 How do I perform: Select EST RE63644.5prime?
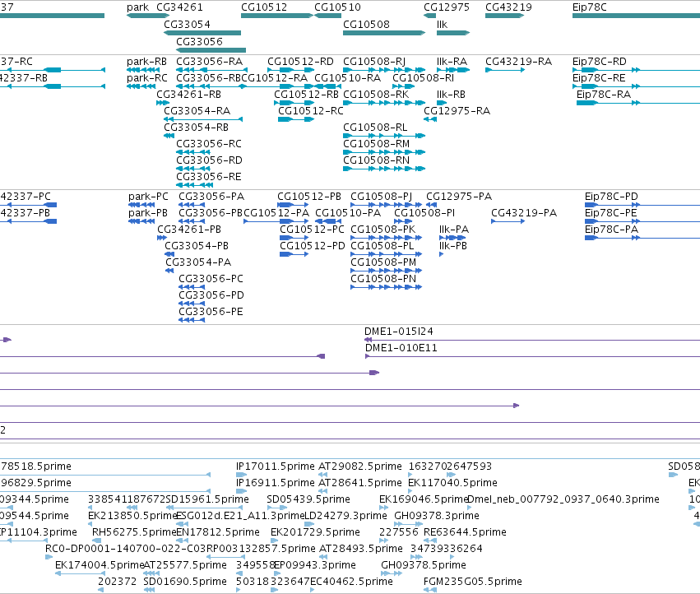(x=465, y=532)
